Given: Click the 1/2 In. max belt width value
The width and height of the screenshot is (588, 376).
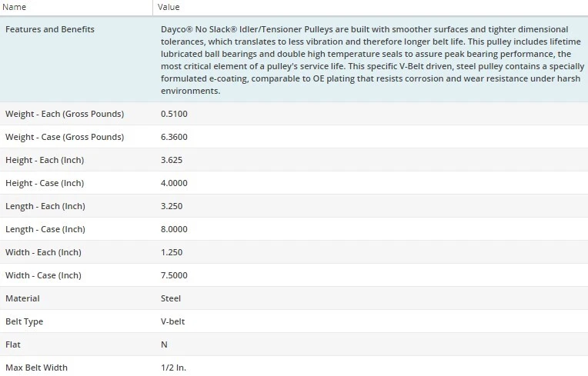Looking at the screenshot, I should pyautogui.click(x=173, y=368).
